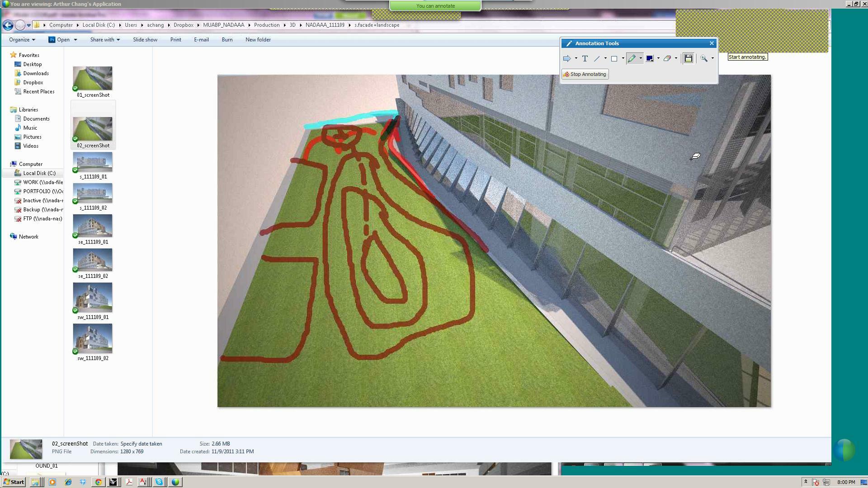
Task: Open Videos library
Action: pyautogui.click(x=27, y=146)
